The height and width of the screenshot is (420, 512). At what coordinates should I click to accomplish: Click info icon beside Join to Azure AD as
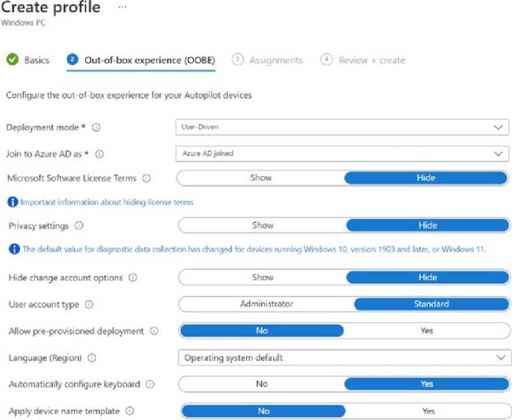pos(99,154)
